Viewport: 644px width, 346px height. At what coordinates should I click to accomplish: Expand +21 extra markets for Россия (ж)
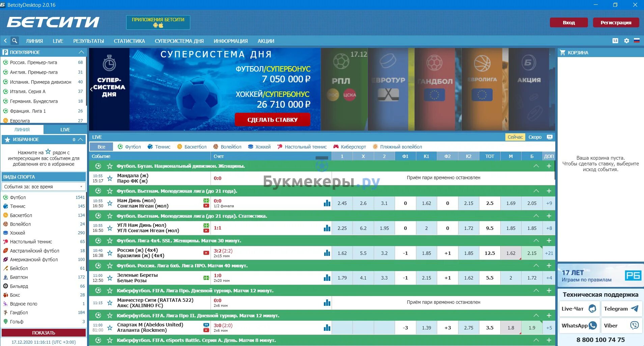pyautogui.click(x=549, y=253)
